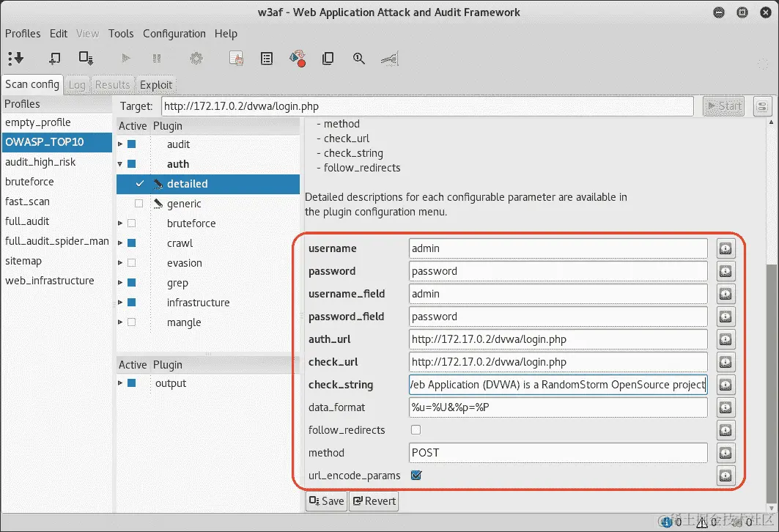The height and width of the screenshot is (532, 779).
Task: Open help icon for method row
Action: tap(726, 453)
